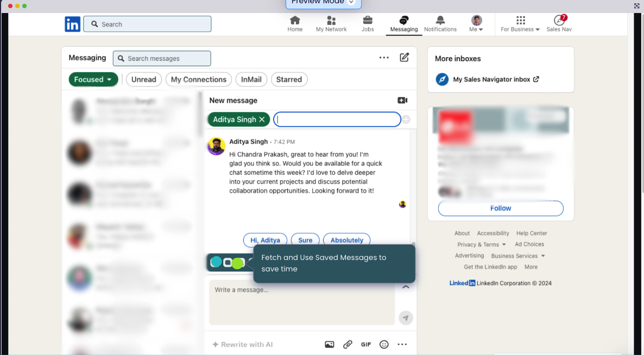Click the fullscreen icon at top right
The width and height of the screenshot is (644, 355).
pos(636,5)
